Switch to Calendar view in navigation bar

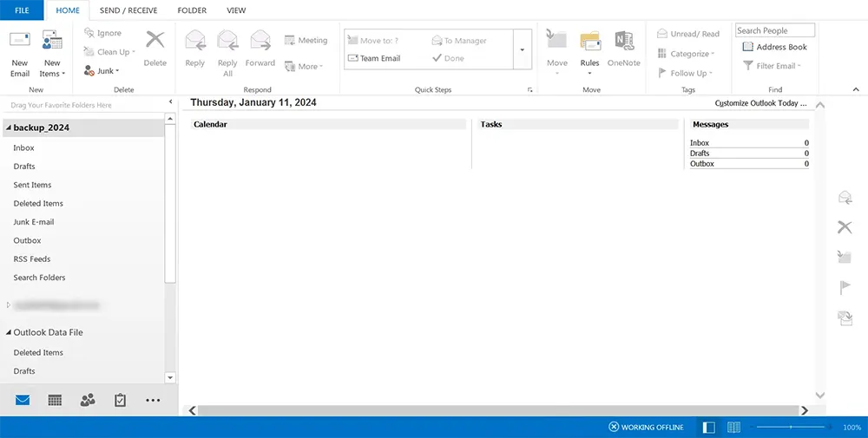tap(55, 400)
